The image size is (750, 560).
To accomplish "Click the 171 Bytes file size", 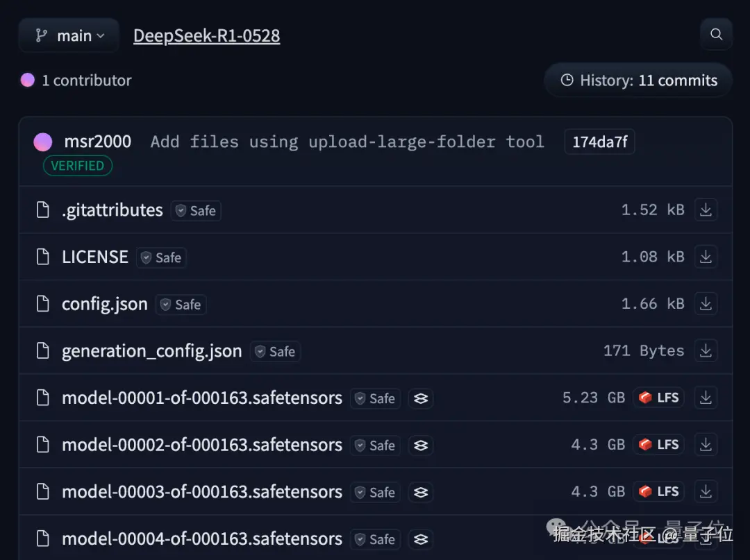I will pyautogui.click(x=644, y=350).
